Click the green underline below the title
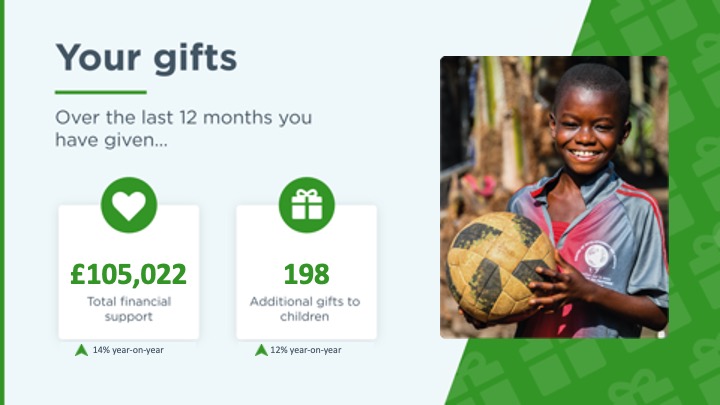The image size is (720, 405). [100, 93]
